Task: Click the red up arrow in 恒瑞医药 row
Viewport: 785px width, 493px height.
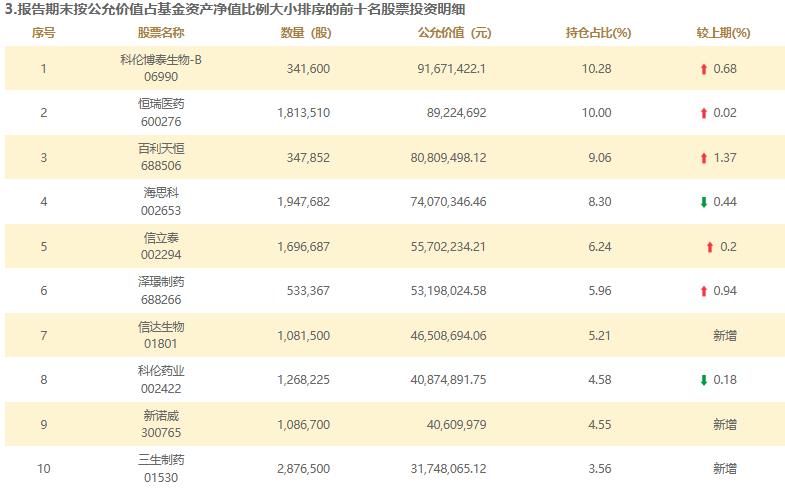Action: 704,113
